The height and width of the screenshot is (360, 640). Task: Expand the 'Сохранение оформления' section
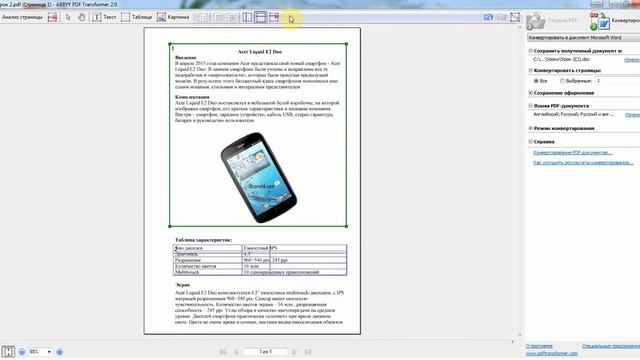click(x=531, y=93)
